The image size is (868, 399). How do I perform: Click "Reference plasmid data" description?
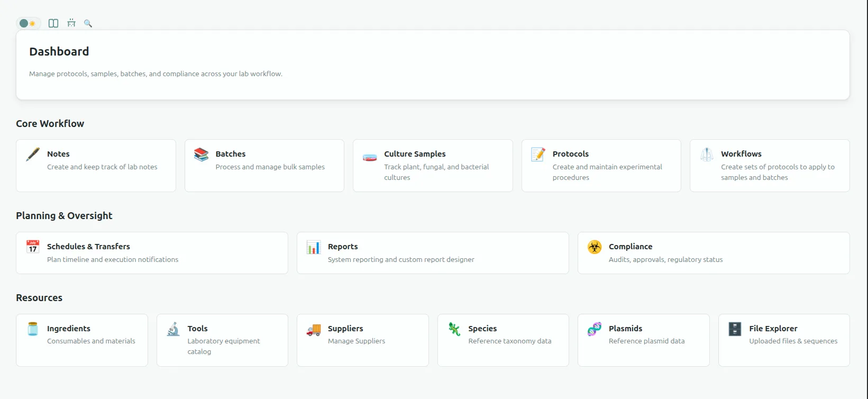click(x=647, y=341)
